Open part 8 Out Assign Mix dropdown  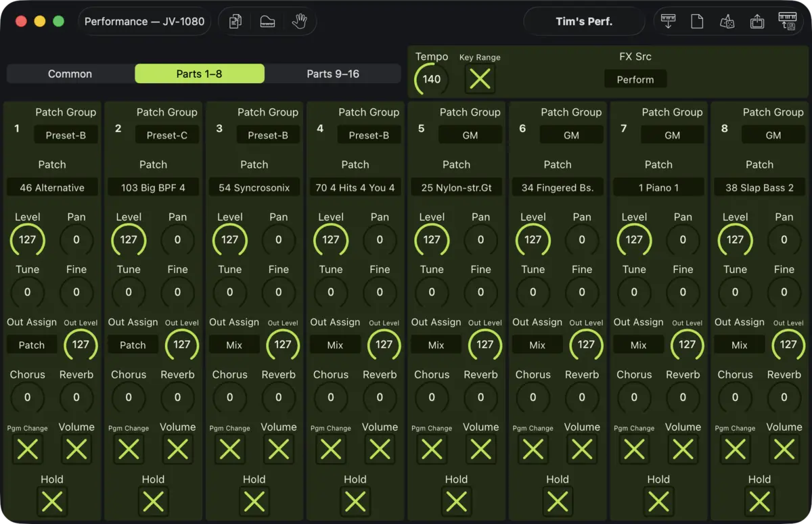[x=739, y=345]
